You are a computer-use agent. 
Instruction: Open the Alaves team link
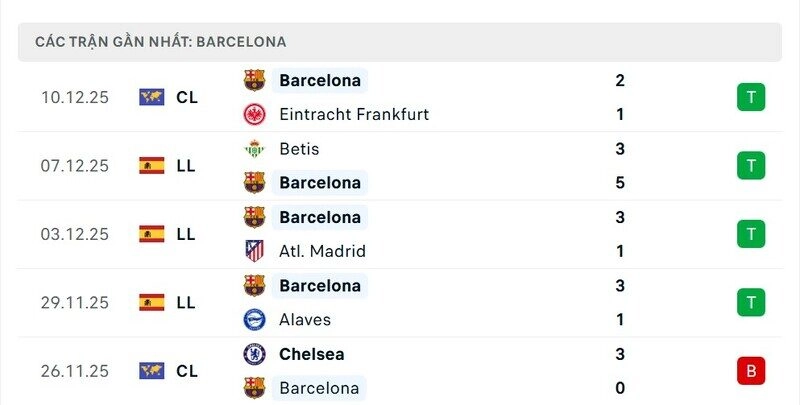[305, 320]
